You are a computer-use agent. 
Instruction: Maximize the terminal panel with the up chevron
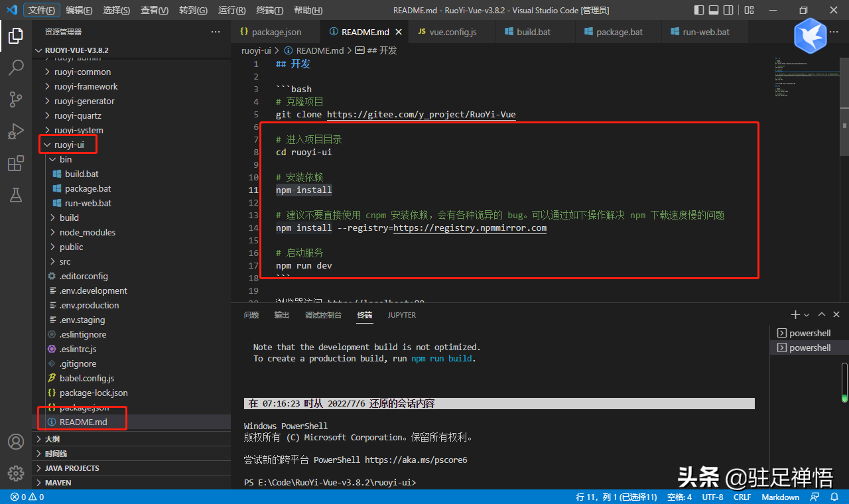pos(822,315)
